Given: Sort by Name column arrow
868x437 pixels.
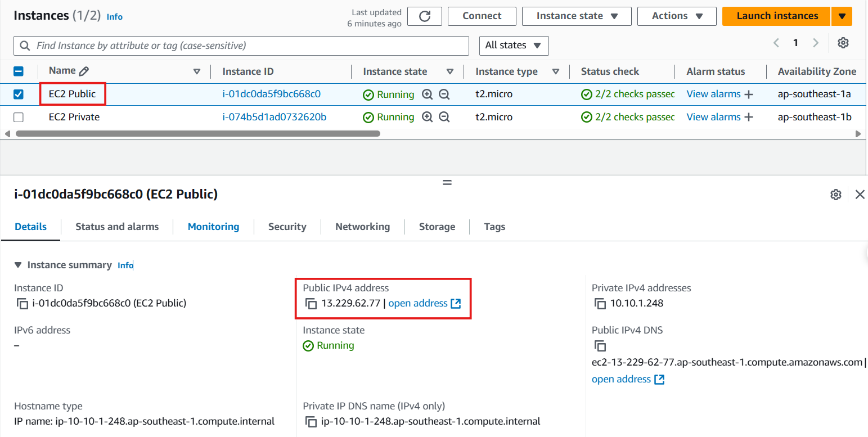Looking at the screenshot, I should pos(197,71).
